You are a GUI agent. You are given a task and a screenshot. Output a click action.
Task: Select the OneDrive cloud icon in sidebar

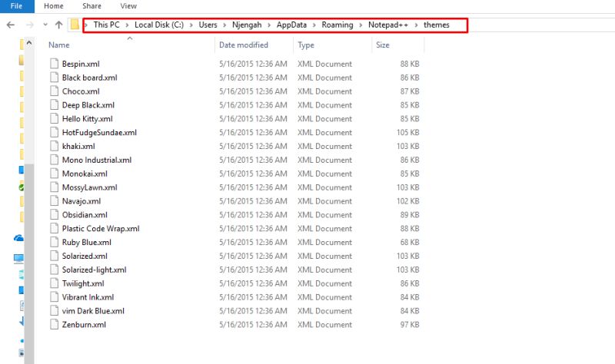point(18,238)
